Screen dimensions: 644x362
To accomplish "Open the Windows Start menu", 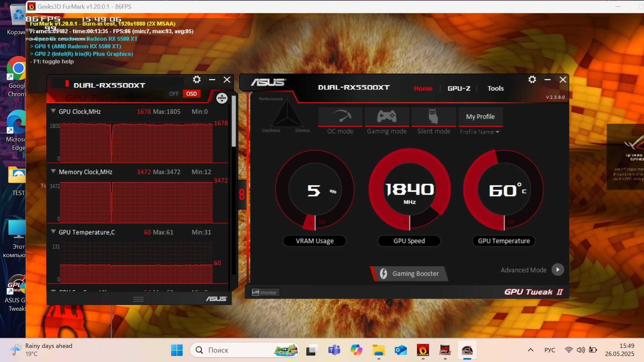I will (177, 350).
